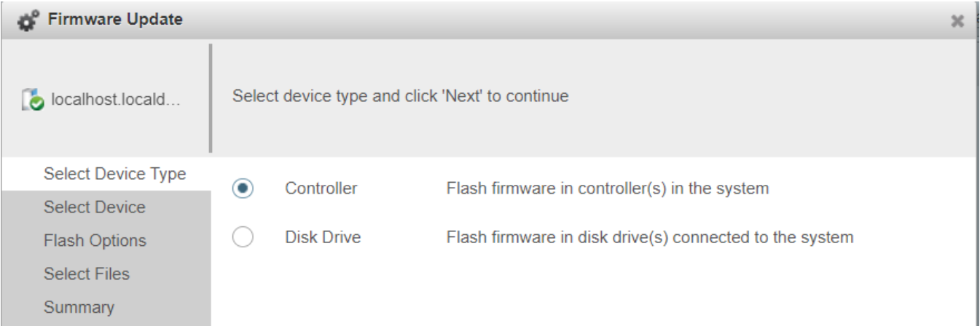Screen dimensions: 980x326
Task: Click the 'Select device type' instruction text
Action: point(401,96)
